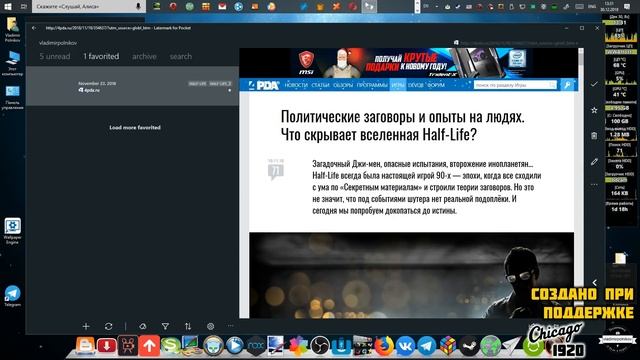Open Telegram desktop shortcut

click(12, 296)
